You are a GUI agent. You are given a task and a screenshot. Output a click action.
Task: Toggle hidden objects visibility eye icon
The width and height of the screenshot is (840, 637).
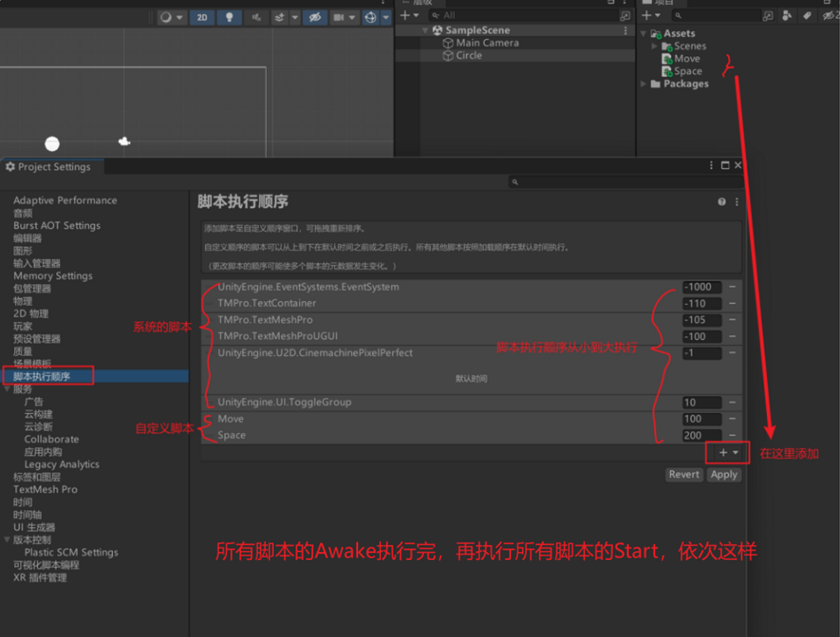click(315, 17)
